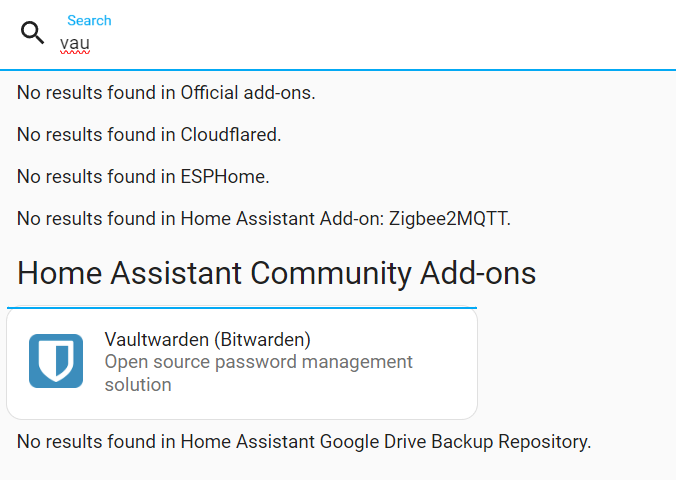Viewport: 676px width, 480px height.
Task: Select the "Vaultwarden (Bitwarden)" title text
Action: click(207, 339)
